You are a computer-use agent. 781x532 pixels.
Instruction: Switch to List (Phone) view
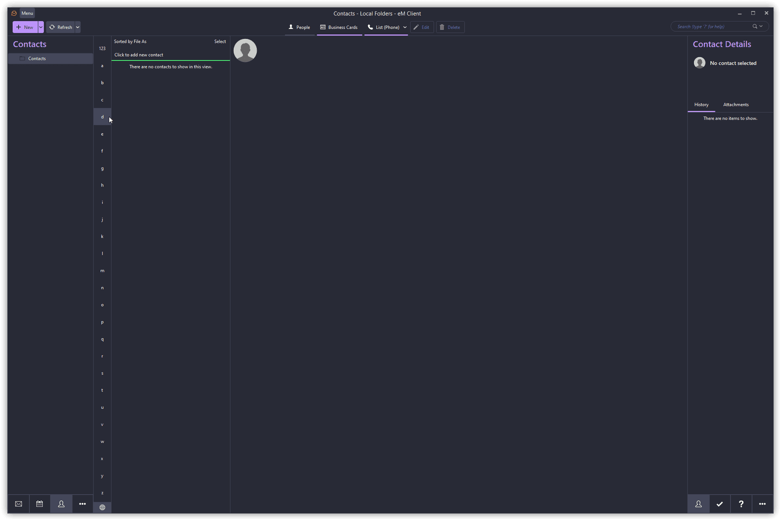384,27
